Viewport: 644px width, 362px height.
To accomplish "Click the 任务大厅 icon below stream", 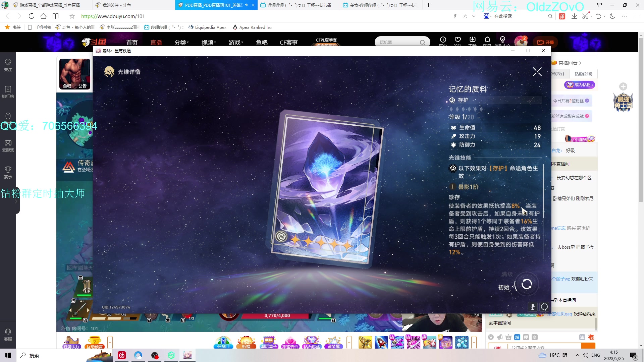I will (x=71, y=342).
